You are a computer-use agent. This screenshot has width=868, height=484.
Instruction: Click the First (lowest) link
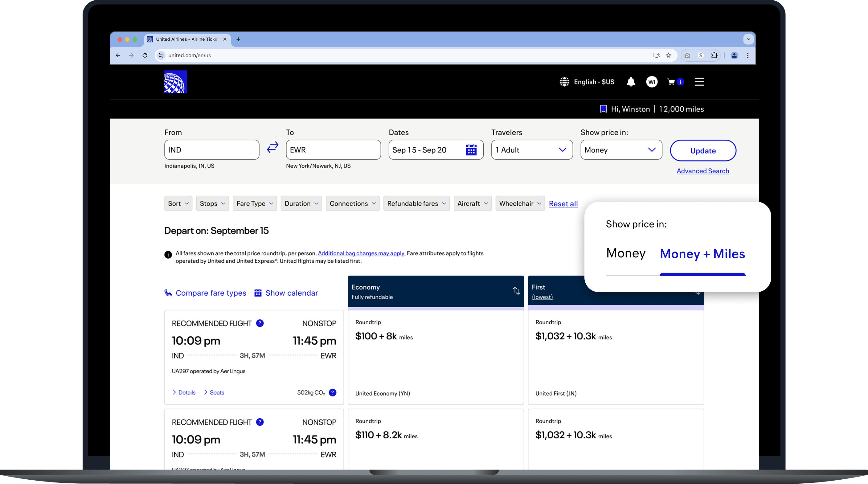(x=542, y=297)
